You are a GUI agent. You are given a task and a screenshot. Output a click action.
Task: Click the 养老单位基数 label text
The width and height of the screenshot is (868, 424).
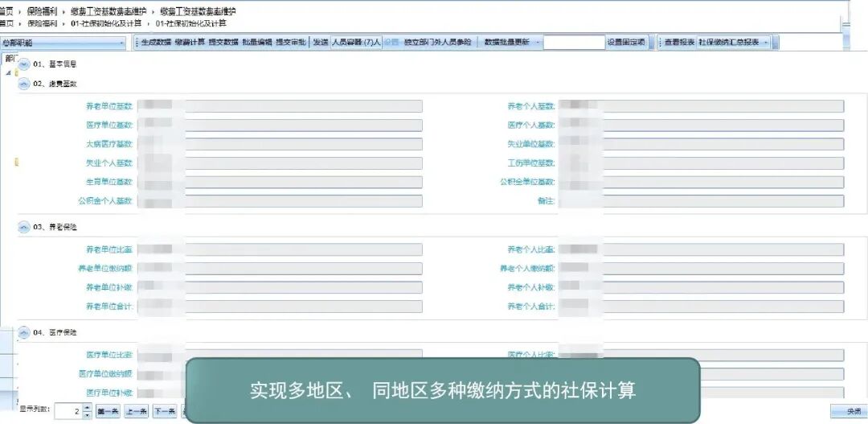(109, 106)
